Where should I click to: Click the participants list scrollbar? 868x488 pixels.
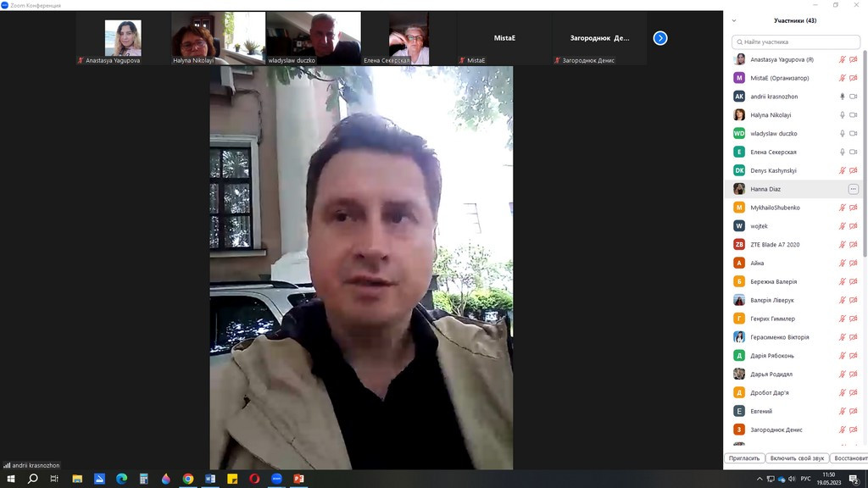coord(864,155)
